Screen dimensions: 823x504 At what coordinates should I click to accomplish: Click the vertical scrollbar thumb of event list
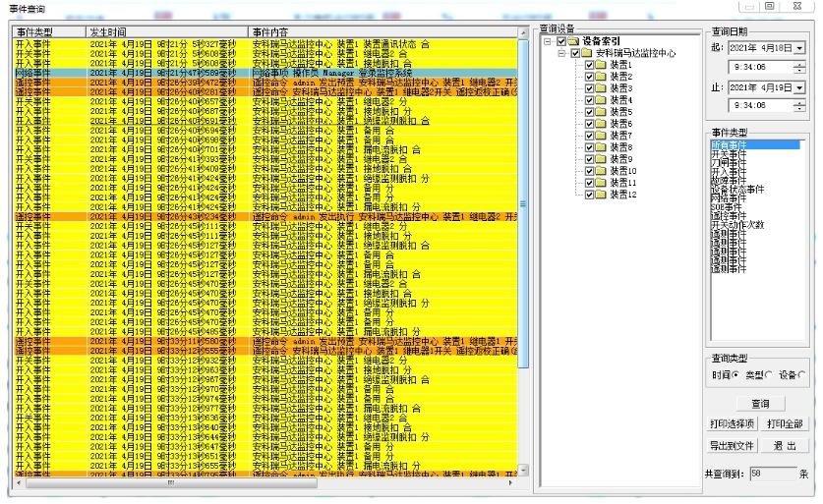[x=523, y=203]
